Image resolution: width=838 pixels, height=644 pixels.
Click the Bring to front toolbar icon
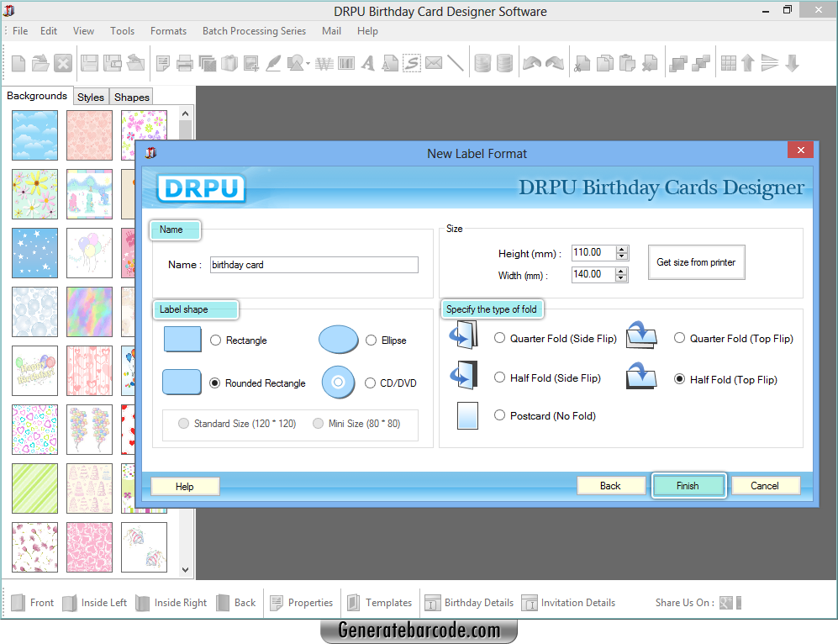[x=678, y=64]
